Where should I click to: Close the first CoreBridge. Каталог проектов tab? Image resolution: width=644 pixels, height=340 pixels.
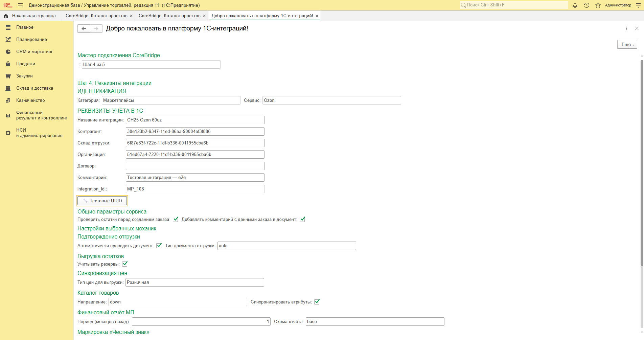coord(131,16)
